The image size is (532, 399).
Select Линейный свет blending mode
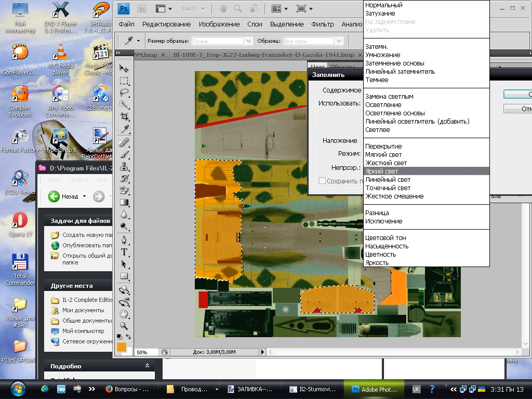(388, 180)
